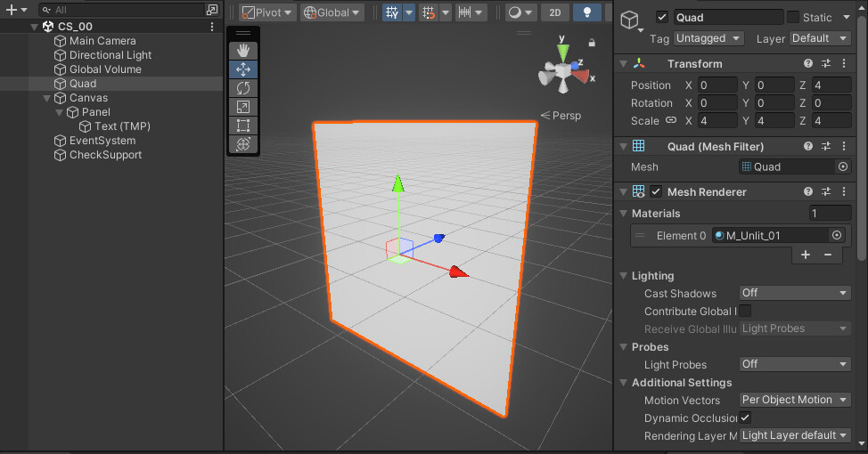
Task: Pick mesh with Quad object selector
Action: point(842,166)
